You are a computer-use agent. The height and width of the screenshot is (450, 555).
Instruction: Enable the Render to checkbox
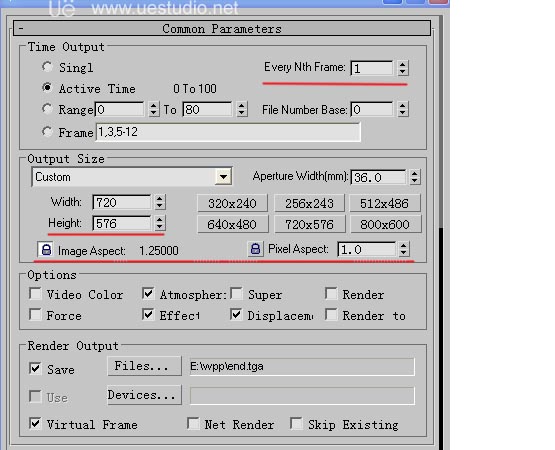point(331,314)
